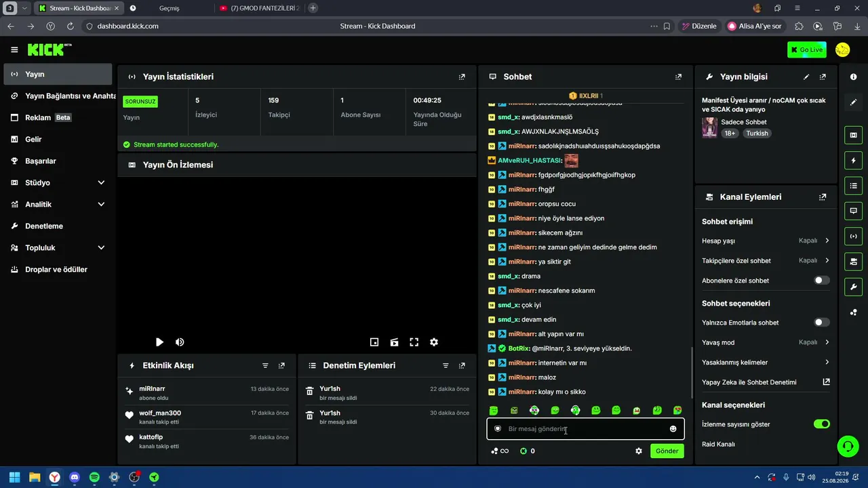The height and width of the screenshot is (488, 868).
Task: Click the lightning bolt icon in the right rail
Action: pos(853,161)
